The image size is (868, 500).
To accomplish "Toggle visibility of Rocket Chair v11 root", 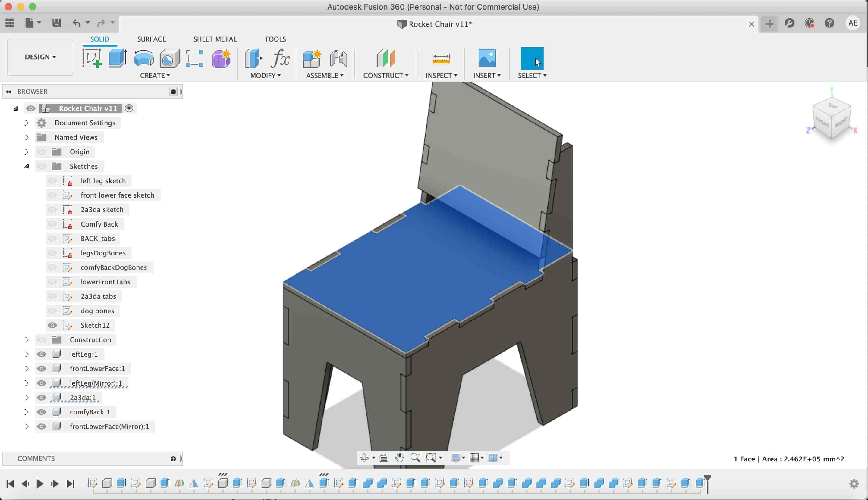I will [x=30, y=108].
